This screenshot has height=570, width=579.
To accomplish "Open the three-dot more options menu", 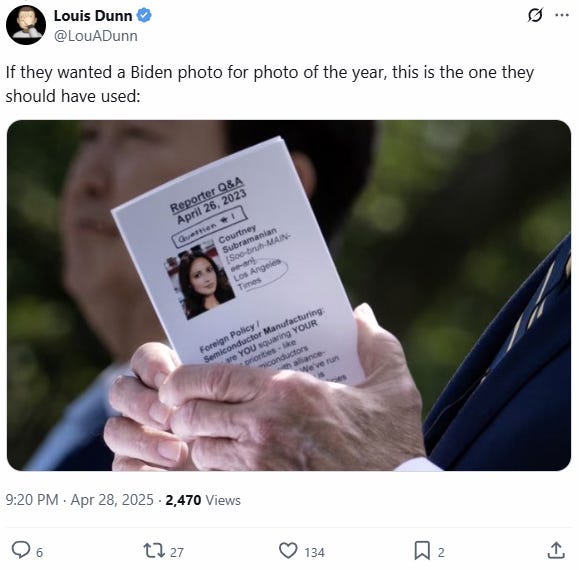I will pos(562,16).
